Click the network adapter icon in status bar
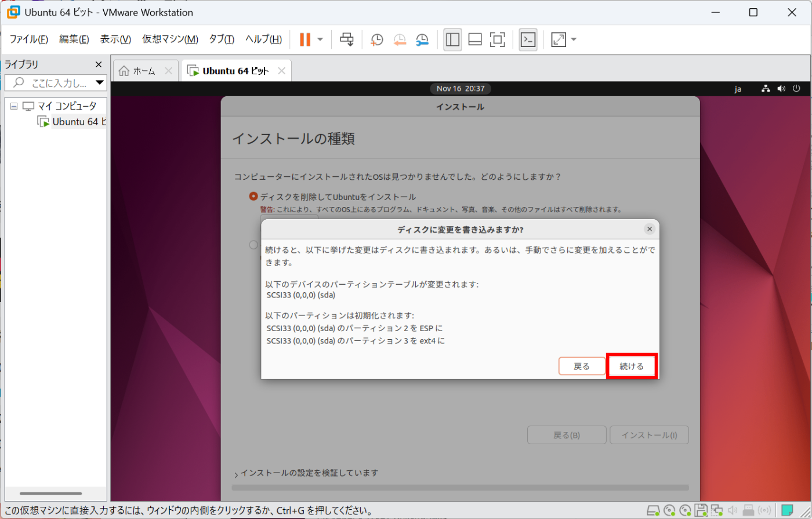The image size is (812, 519). 717,511
